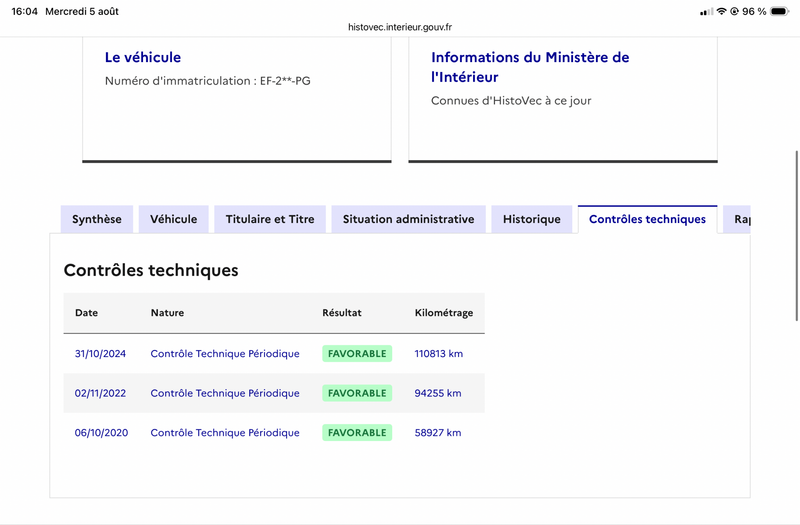The image size is (800, 525).
Task: Click the battery icon in status bar
Action: click(780, 11)
